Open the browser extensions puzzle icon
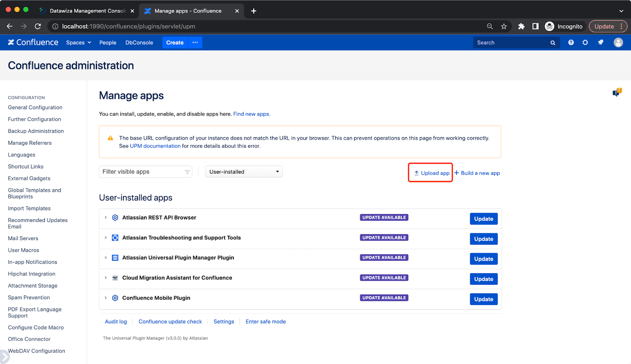Image resolution: width=631 pixels, height=364 pixels. [x=521, y=26]
